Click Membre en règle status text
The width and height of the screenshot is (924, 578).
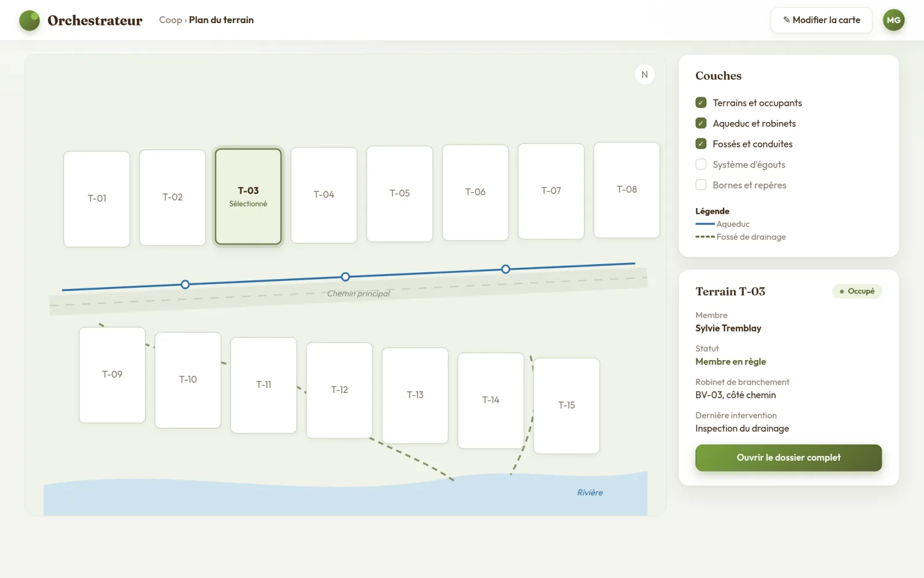(x=731, y=362)
